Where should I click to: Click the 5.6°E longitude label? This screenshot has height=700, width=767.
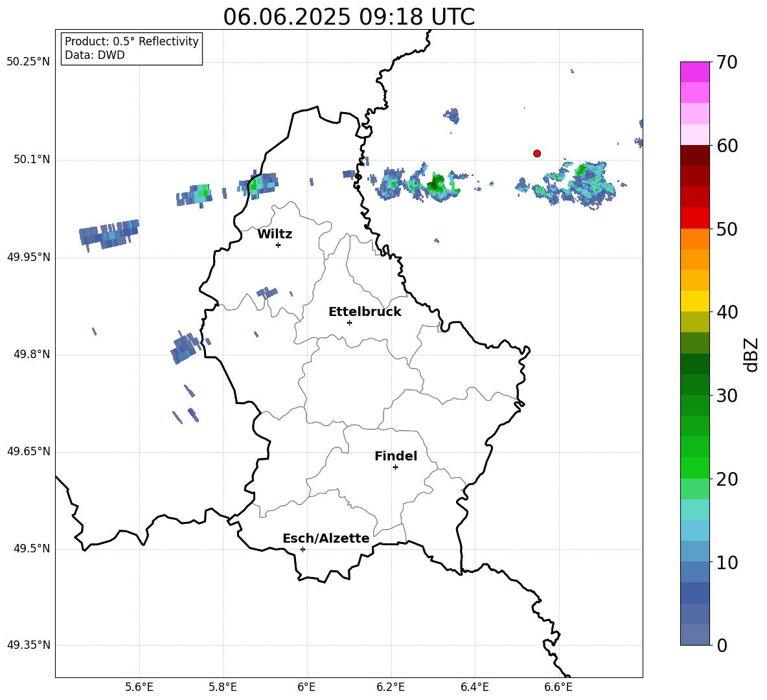tap(139, 687)
